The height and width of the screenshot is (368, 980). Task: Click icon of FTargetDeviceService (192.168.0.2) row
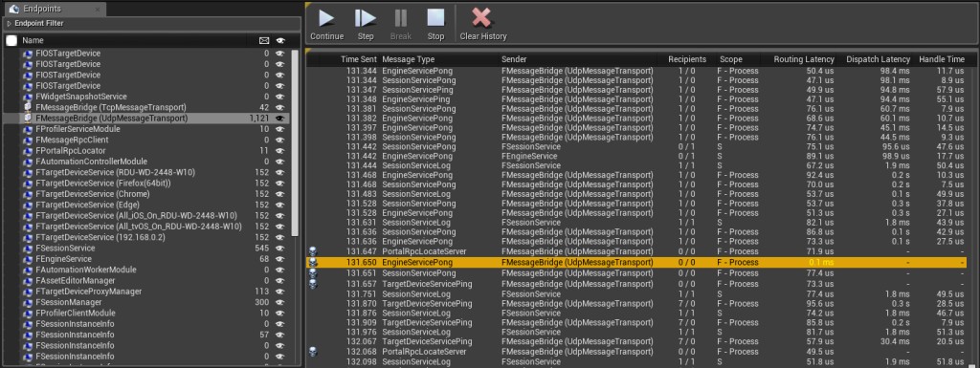(x=28, y=237)
